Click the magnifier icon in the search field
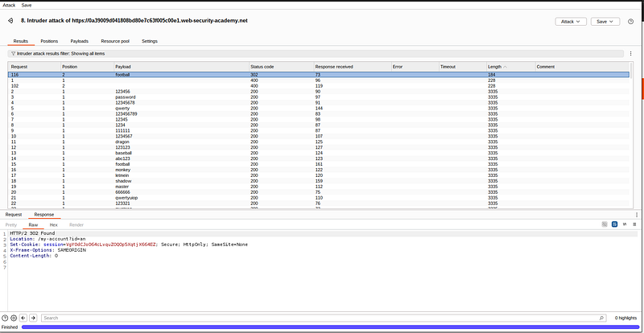Screen dimensions: 644x333 pyautogui.click(x=601, y=318)
